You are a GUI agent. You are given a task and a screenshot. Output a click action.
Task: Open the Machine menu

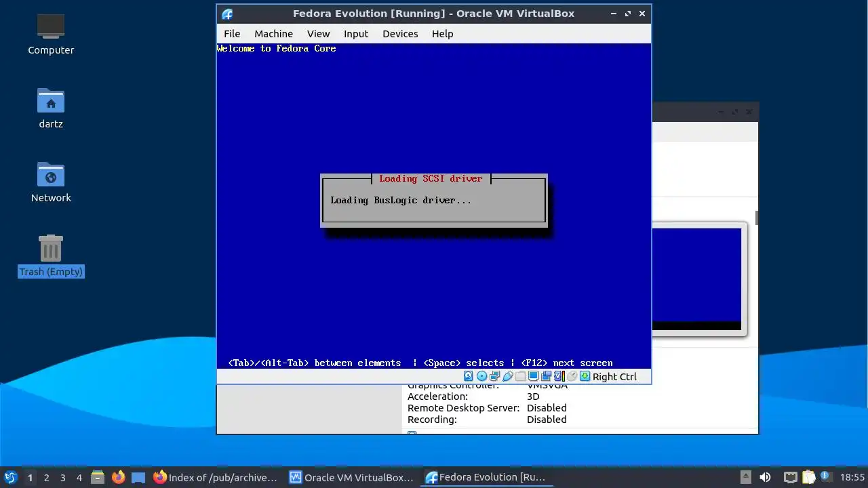click(x=273, y=34)
